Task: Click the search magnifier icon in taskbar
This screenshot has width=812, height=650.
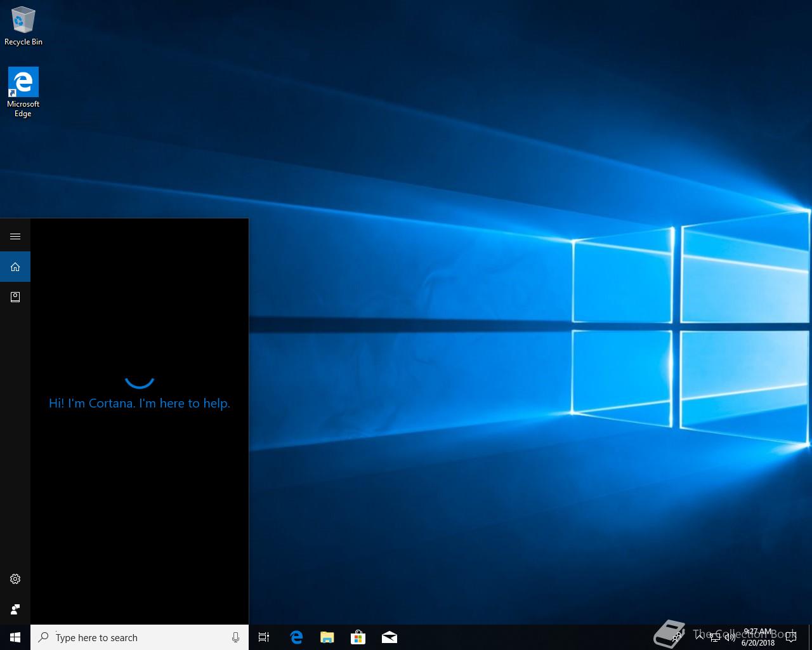Action: pos(44,637)
